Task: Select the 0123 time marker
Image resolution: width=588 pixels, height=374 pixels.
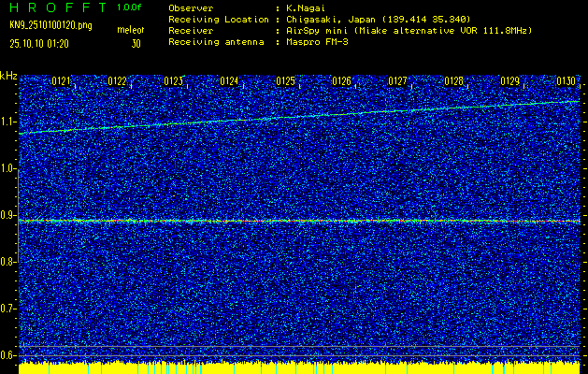Action: (174, 82)
